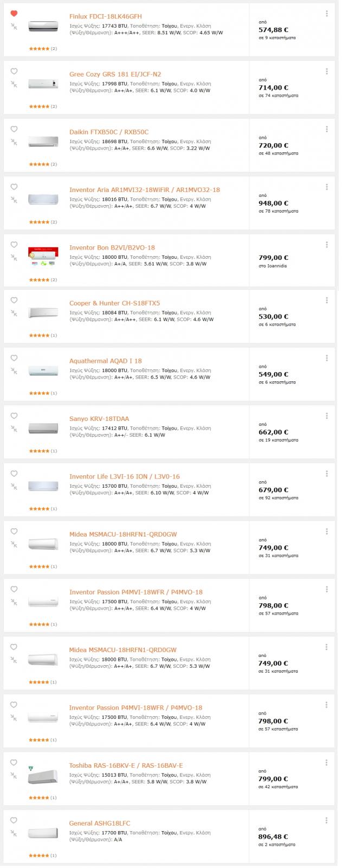Click compare arrows icon for Toshiba RAS-16BKV-E
The width and height of the screenshot is (342, 868).
[14, 775]
